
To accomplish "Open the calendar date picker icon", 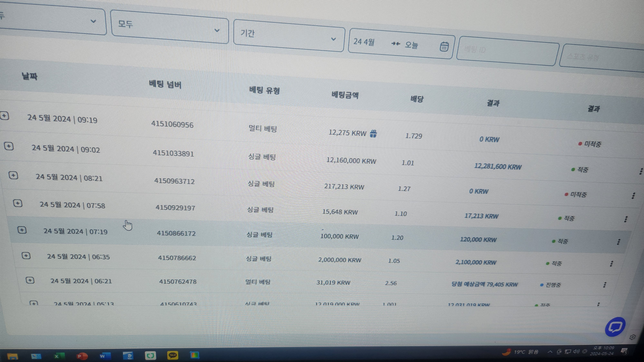I will (444, 47).
